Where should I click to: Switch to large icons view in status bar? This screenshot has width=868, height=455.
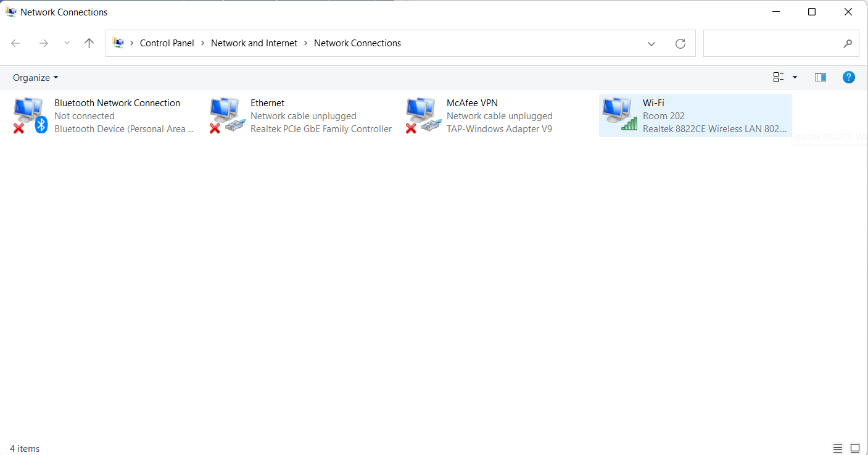point(854,448)
